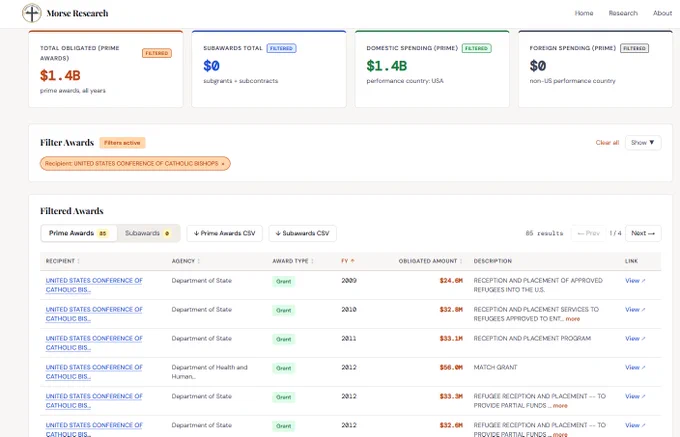Open recipient link in the $33.3M row
This screenshot has height=437, width=680.
tap(94, 401)
